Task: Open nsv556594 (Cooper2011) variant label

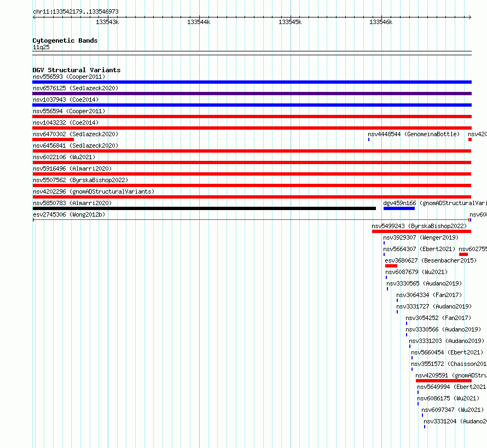Action: coord(69,111)
